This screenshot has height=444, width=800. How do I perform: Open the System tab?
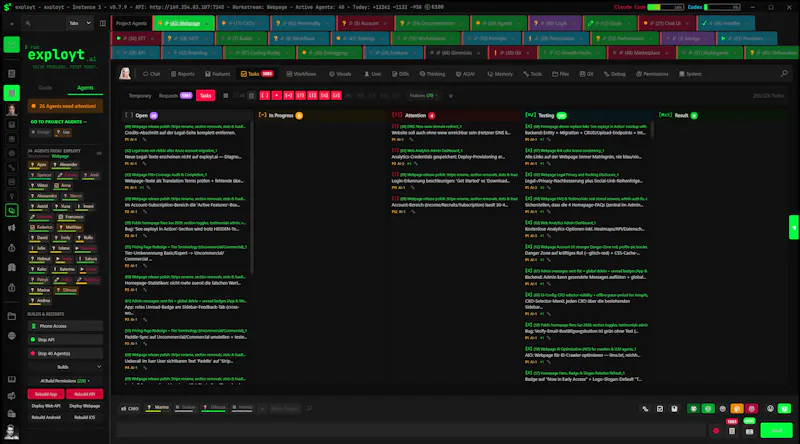(690, 74)
